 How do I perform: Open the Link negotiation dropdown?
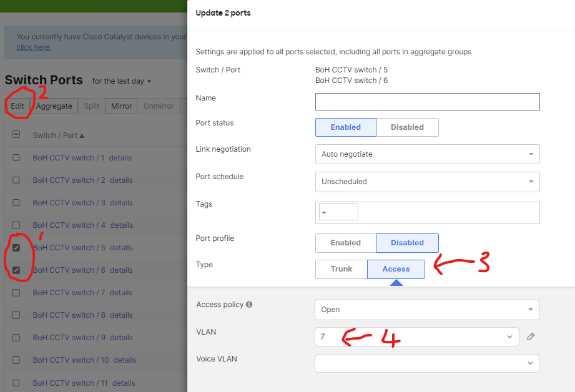tap(427, 154)
